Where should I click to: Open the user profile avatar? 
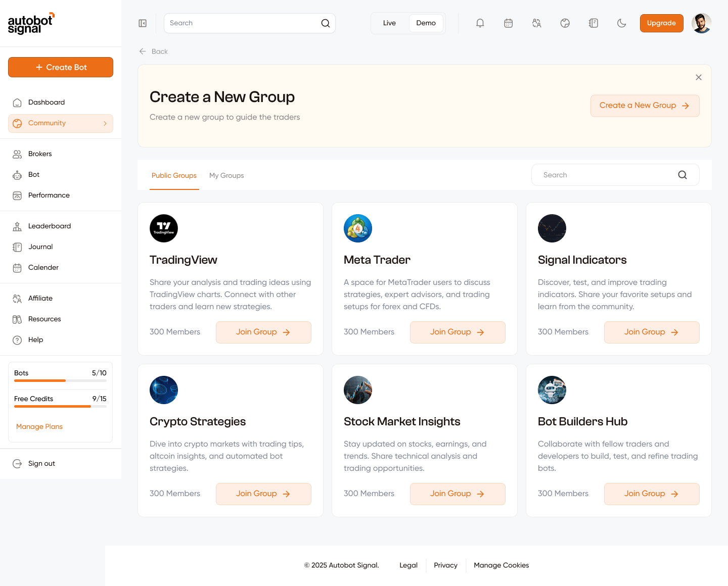point(702,23)
